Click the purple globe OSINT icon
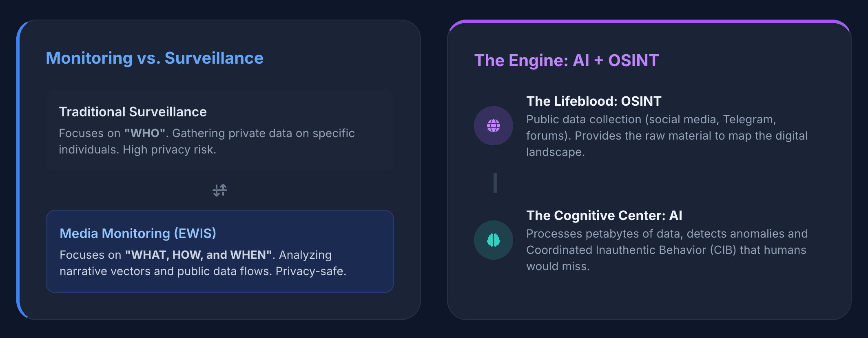Screen dimensions: 868x338 [x=493, y=126]
